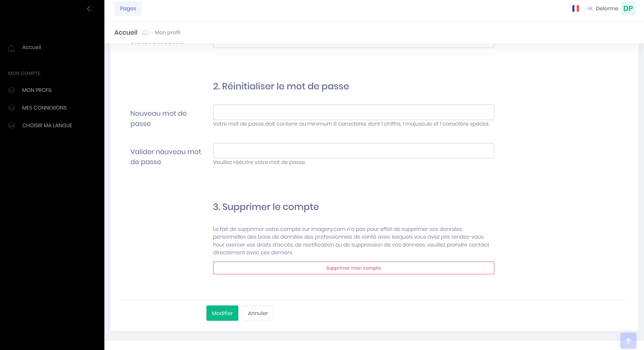Open the DP user avatar menu
The height and width of the screenshot is (350, 644).
coord(628,8)
